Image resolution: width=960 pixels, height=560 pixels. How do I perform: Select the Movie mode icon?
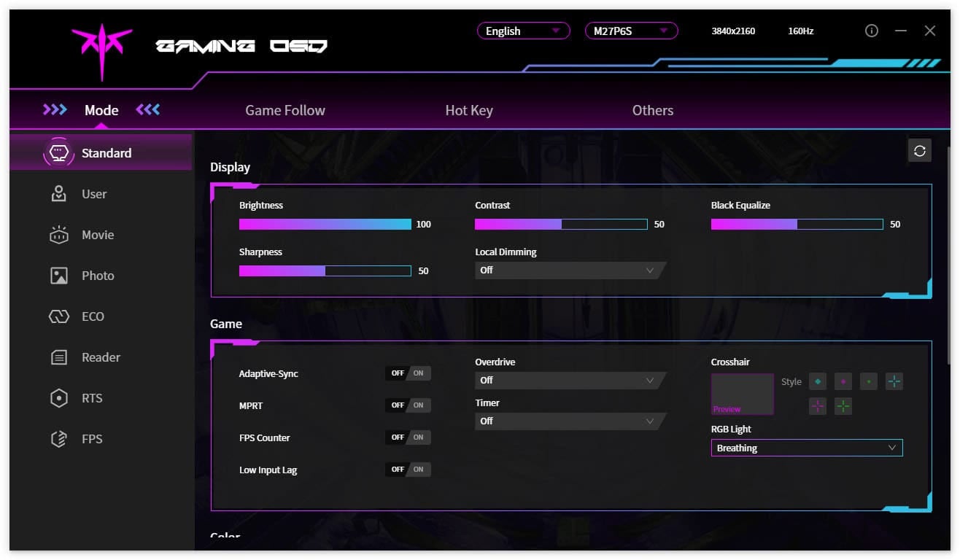coord(58,235)
